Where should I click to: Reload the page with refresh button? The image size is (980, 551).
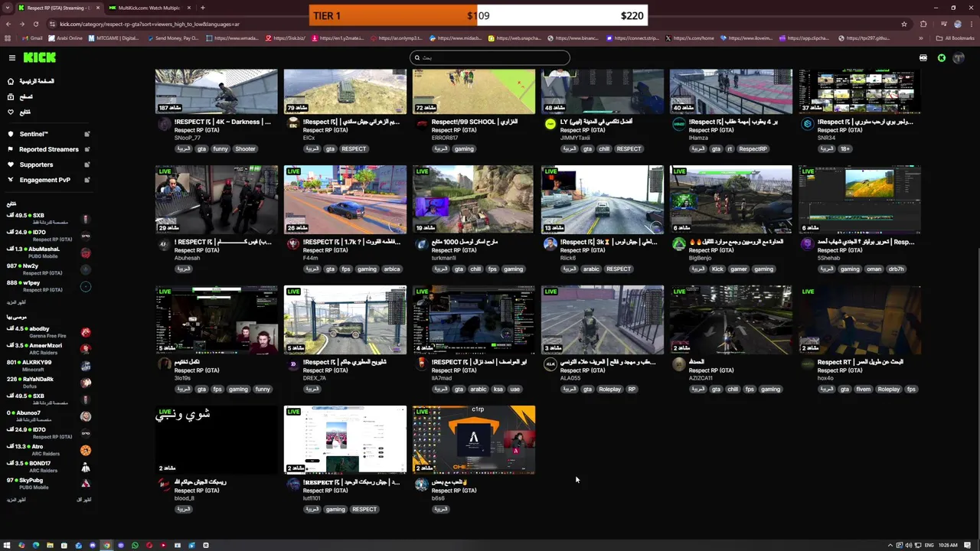point(35,24)
